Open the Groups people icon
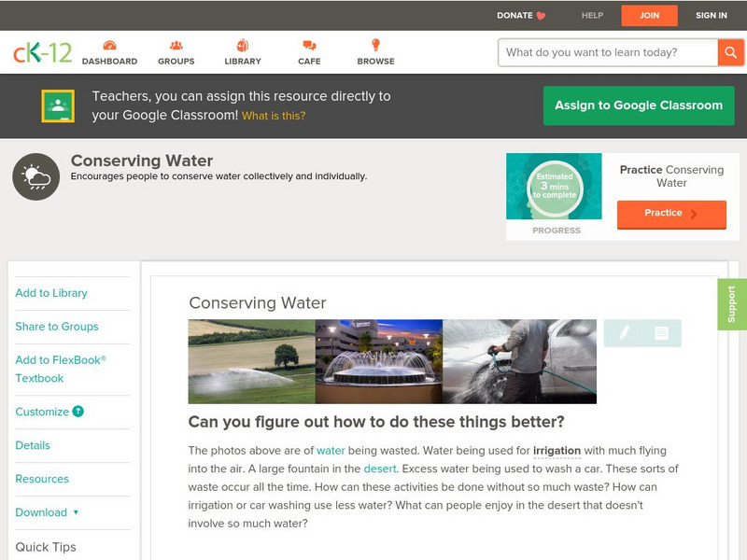This screenshot has height=560, width=747. click(x=176, y=45)
